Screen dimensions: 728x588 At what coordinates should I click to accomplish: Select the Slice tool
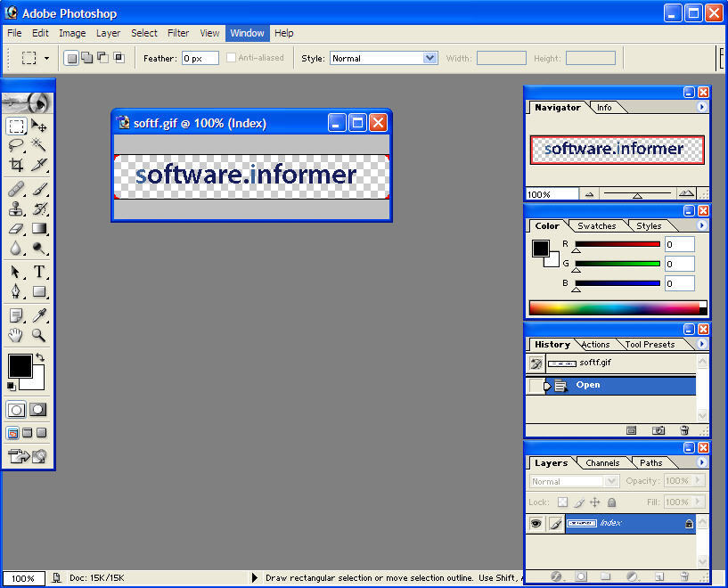[x=39, y=165]
